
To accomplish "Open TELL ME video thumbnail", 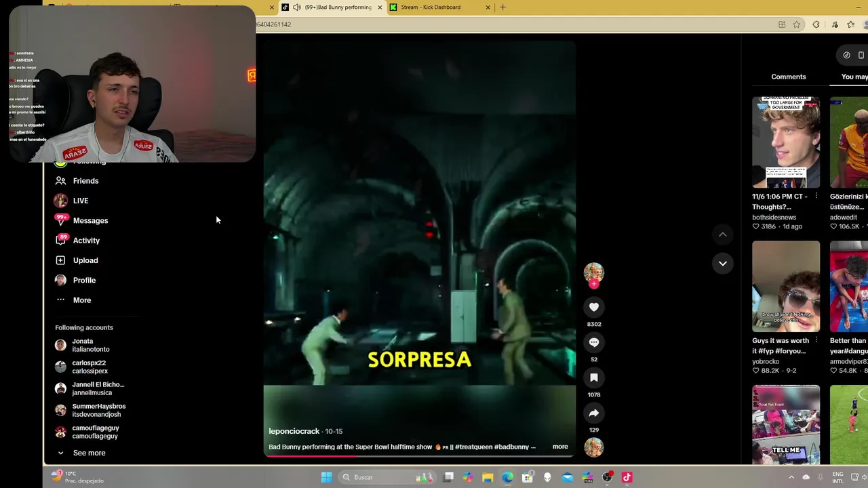I will pos(786,424).
